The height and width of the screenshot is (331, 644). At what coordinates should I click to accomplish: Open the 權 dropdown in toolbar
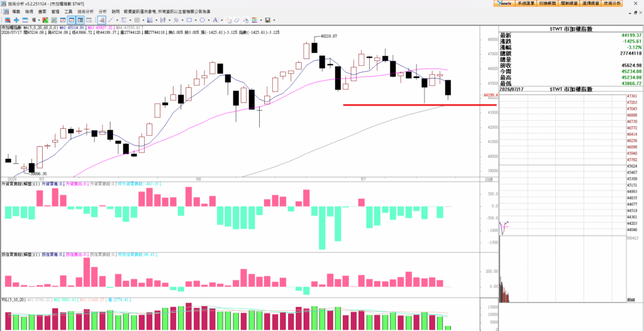pos(36,20)
